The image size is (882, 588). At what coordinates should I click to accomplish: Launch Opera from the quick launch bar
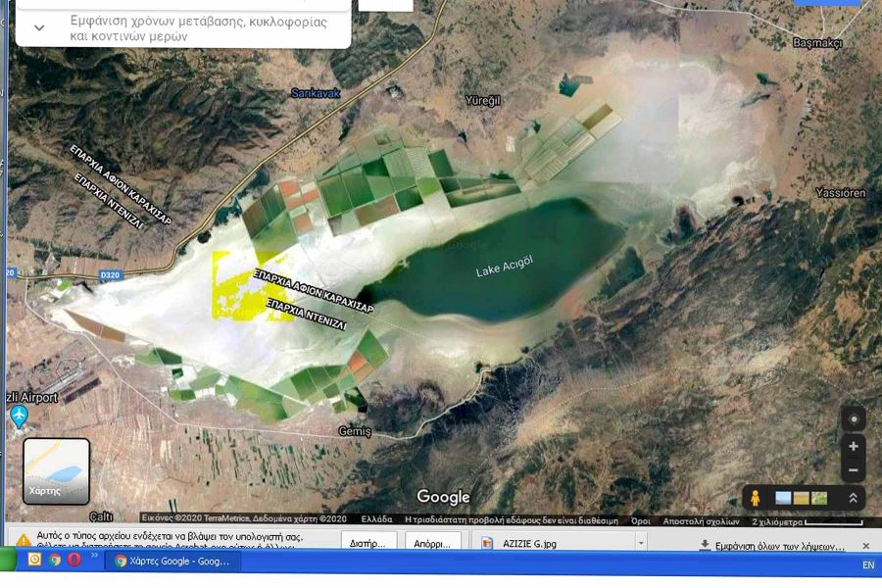(x=73, y=561)
